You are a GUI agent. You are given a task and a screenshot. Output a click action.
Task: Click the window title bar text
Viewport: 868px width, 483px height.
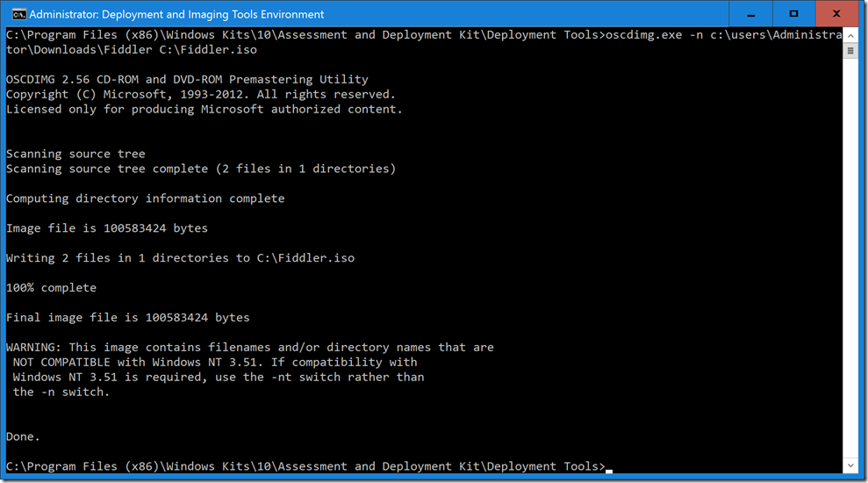[176, 14]
